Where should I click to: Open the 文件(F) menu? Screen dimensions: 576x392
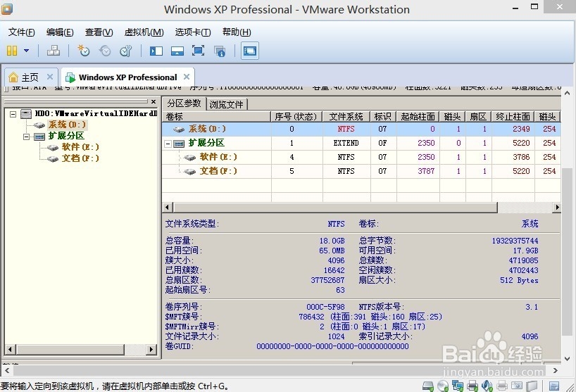[22, 32]
